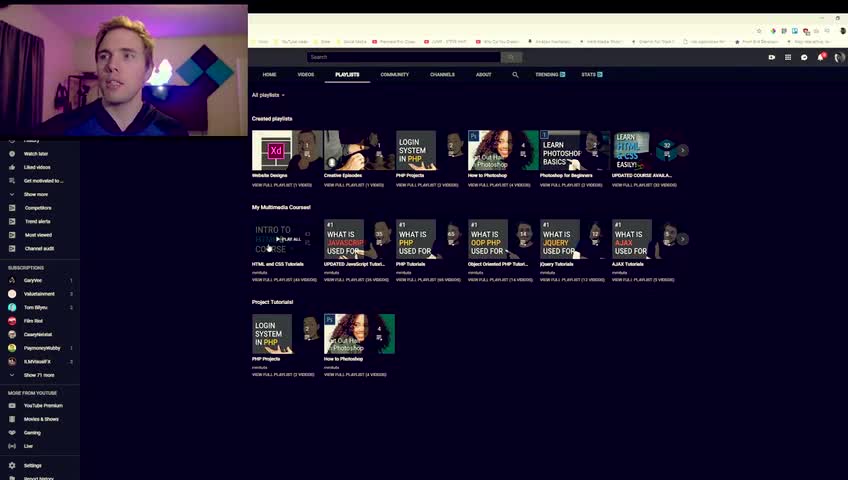This screenshot has height=480, width=848.
Task: Open the All playlists dropdown
Action: [268, 95]
